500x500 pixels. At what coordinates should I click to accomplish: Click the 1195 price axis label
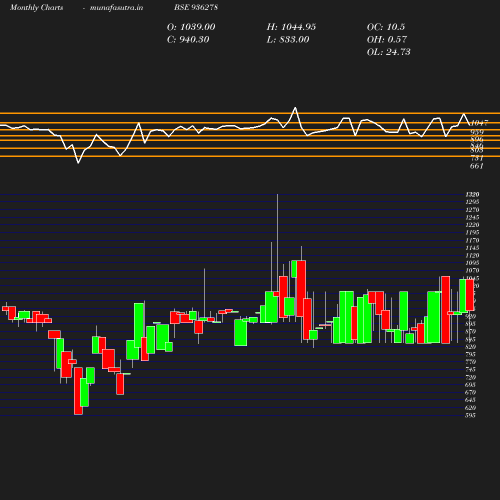[472, 233]
